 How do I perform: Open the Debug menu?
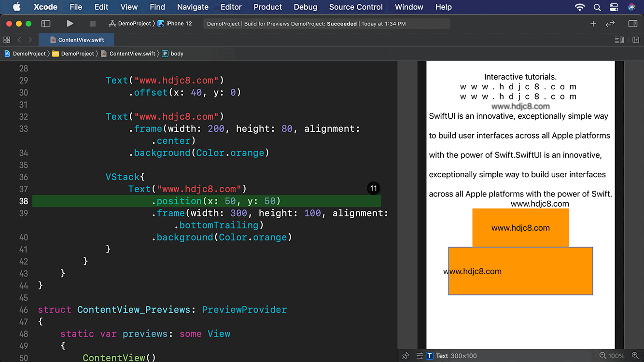coord(306,7)
